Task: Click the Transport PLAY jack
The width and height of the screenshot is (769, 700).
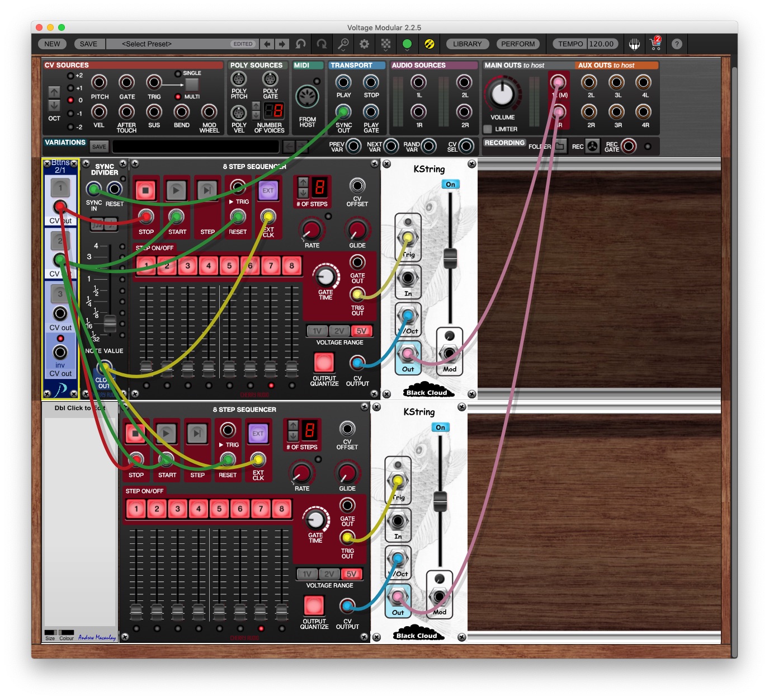Action: (343, 82)
